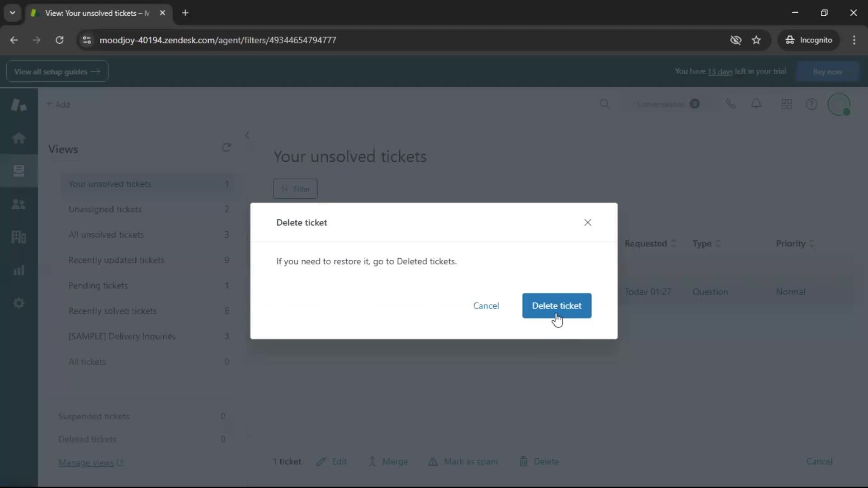Refresh the Views list
Image resolution: width=868 pixels, height=488 pixels.
pos(226,148)
